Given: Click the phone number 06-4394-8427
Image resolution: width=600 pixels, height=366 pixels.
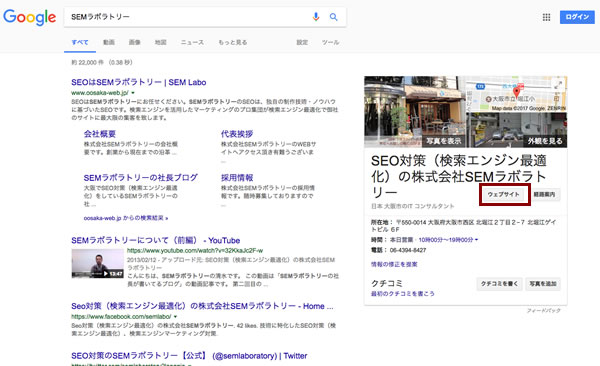Looking at the screenshot, I should coord(408,250).
